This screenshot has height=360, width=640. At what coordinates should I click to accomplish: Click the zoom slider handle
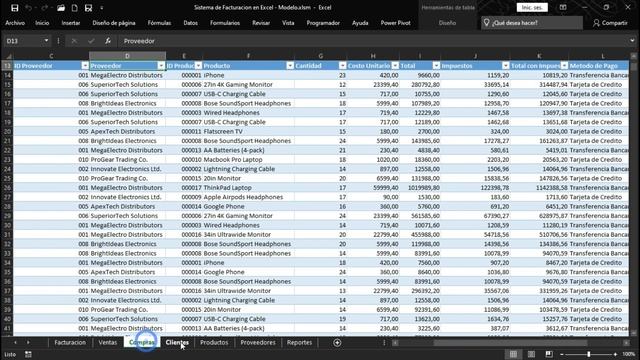(x=589, y=354)
